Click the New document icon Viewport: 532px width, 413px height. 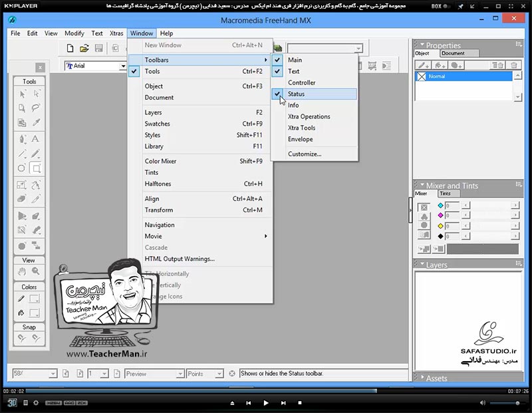pos(70,48)
